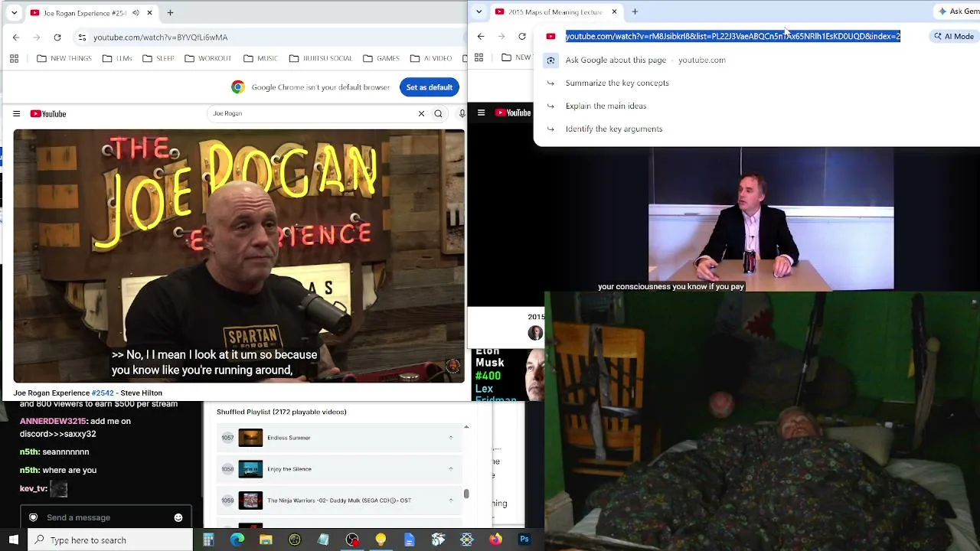980x551 pixels.
Task: Choose Identify the key arguments suggestion
Action: click(x=614, y=129)
